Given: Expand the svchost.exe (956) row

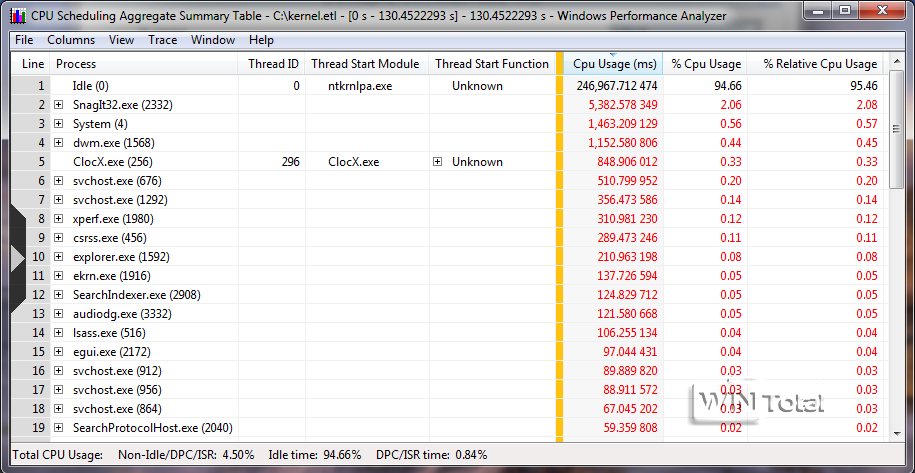Looking at the screenshot, I should click(x=58, y=390).
